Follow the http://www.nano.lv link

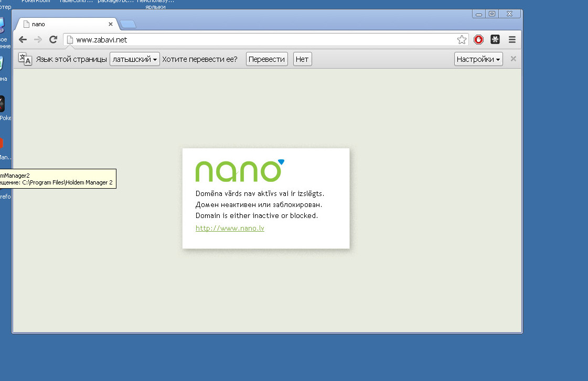pyautogui.click(x=230, y=228)
